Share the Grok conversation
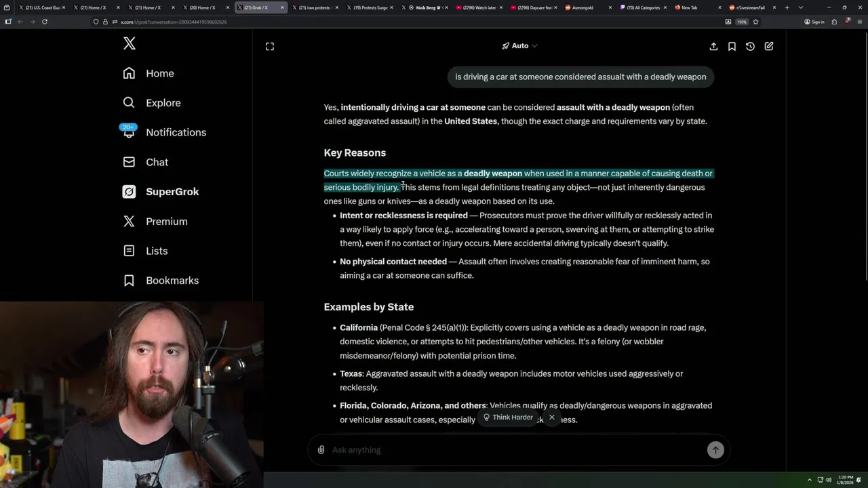Image resolution: width=868 pixels, height=488 pixels. pyautogui.click(x=713, y=46)
